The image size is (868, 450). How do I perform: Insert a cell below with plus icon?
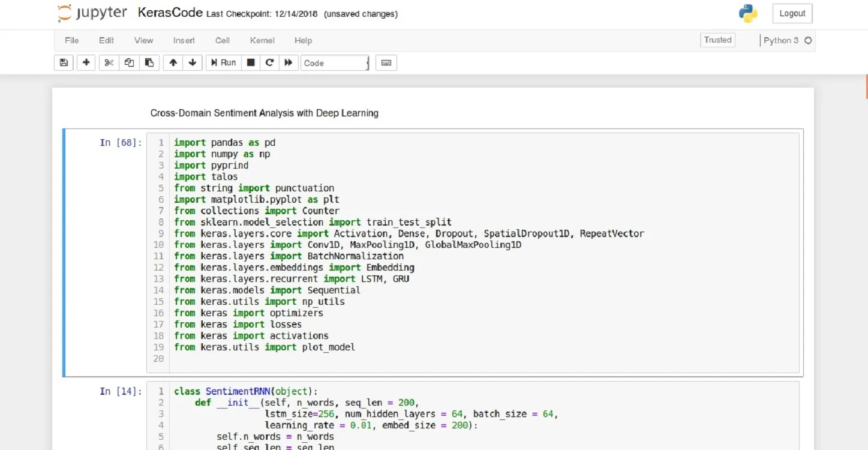[86, 62]
